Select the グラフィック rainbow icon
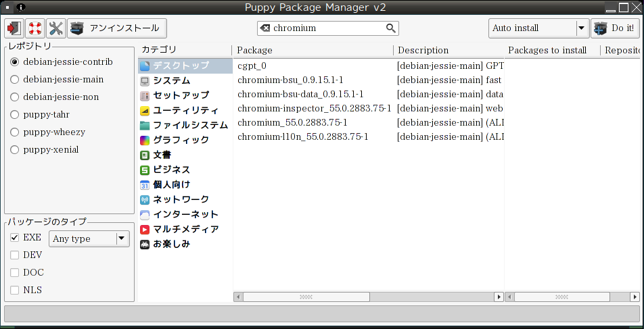The image size is (644, 329). [145, 141]
